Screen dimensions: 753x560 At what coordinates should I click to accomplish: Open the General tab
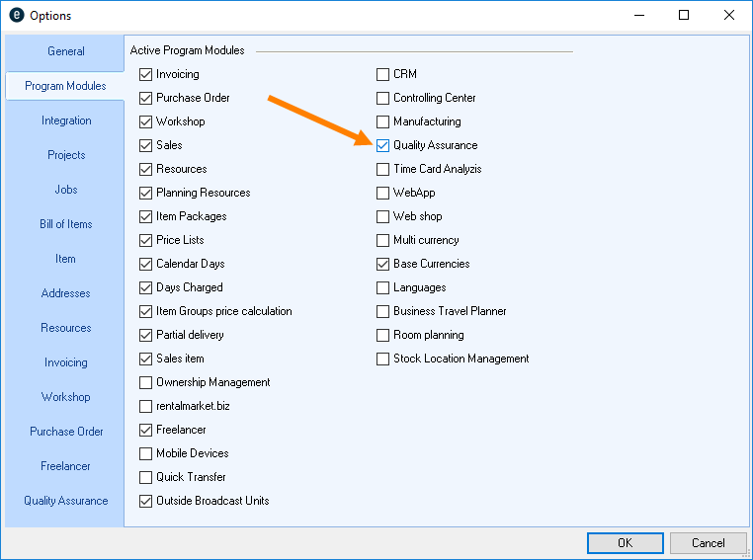tap(66, 51)
